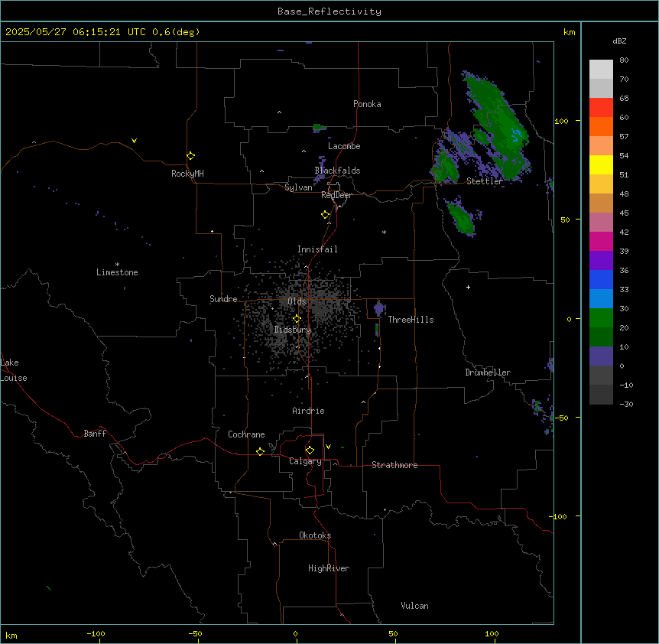Pick the bright yellow swatch between 54 and 51
The width and height of the screenshot is (659, 644).
coord(601,164)
